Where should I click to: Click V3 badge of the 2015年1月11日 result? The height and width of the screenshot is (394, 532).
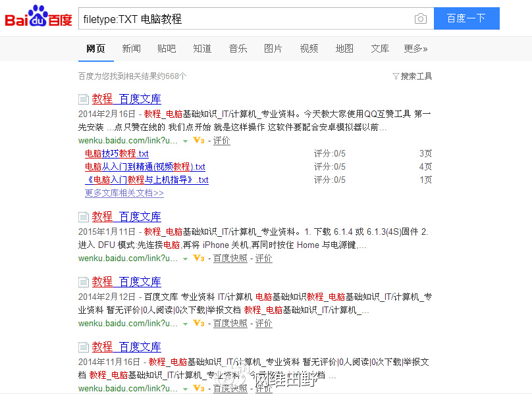pos(198,258)
